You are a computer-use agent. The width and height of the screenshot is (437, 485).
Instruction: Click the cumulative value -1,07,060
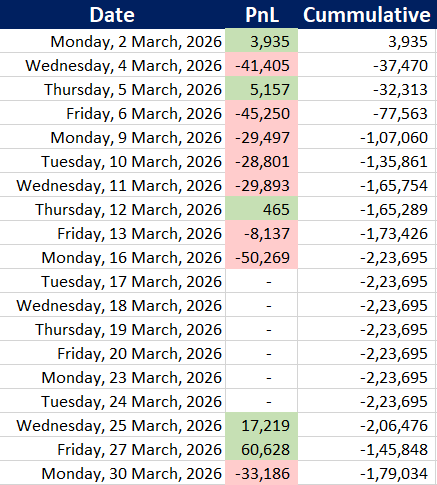367,137
